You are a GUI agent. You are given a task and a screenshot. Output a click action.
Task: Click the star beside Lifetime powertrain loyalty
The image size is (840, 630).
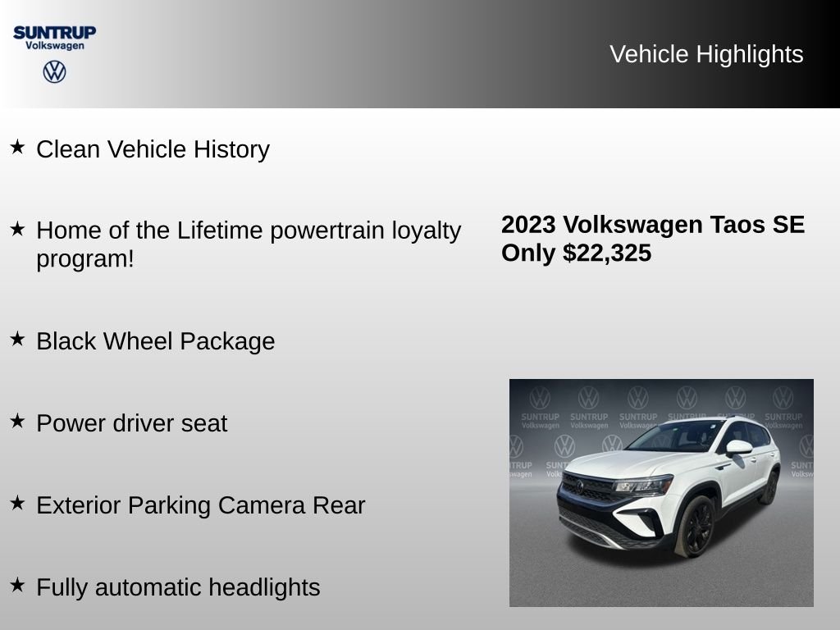[x=18, y=229]
